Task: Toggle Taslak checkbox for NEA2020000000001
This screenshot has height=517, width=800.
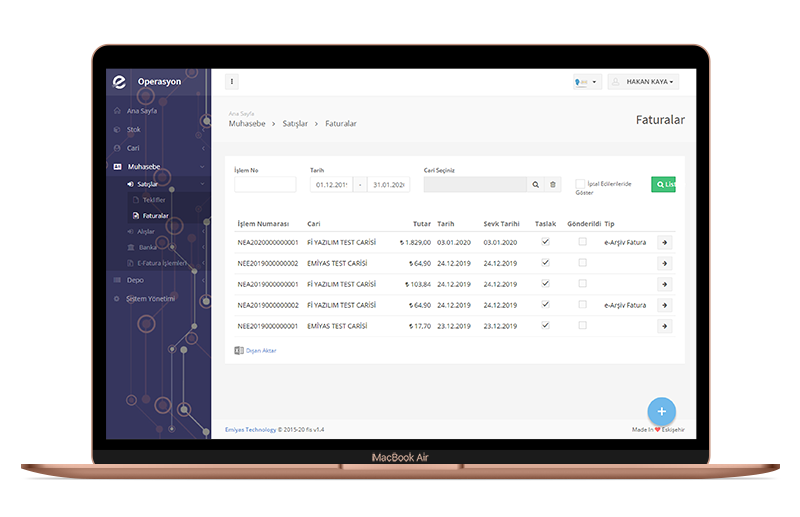Action: (545, 242)
